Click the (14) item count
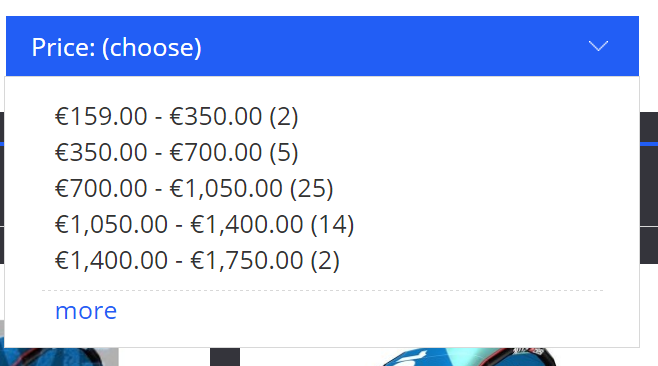The height and width of the screenshot is (366, 658). (x=332, y=224)
